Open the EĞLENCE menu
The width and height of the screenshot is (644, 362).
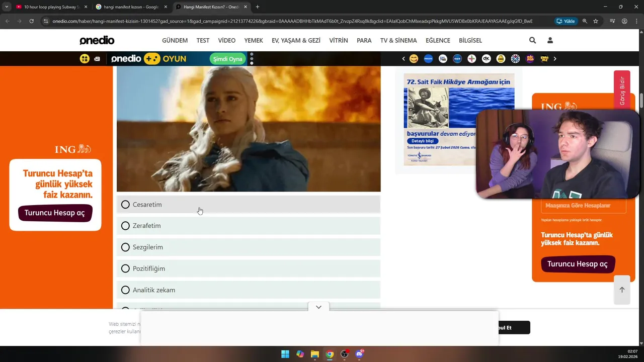438,40
